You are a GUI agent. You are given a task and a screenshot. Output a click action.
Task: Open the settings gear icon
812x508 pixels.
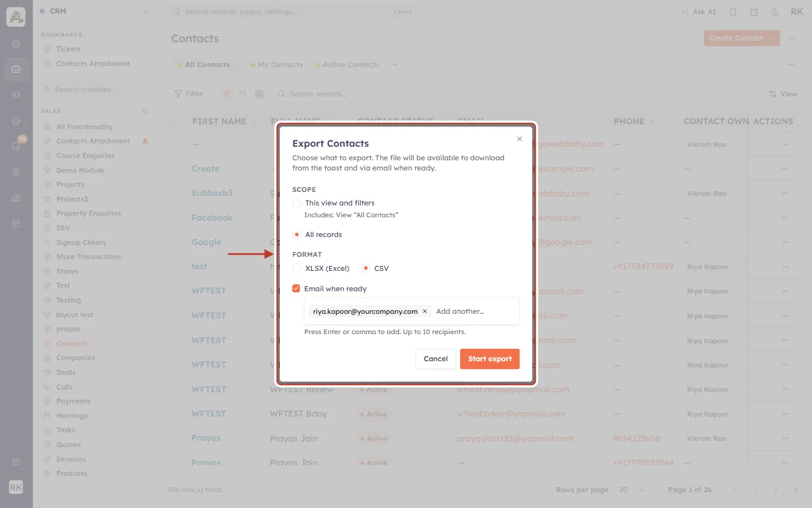(16, 462)
